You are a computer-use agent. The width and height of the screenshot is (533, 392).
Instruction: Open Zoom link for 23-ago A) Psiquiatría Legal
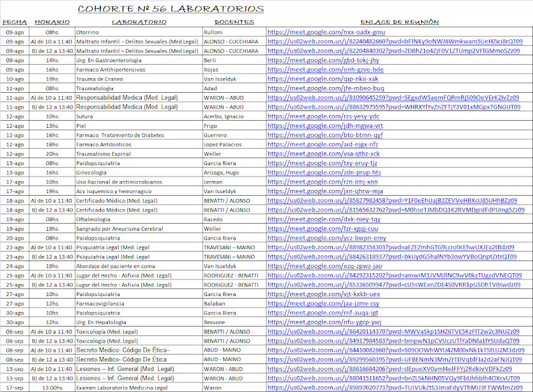pyautogui.click(x=391, y=247)
